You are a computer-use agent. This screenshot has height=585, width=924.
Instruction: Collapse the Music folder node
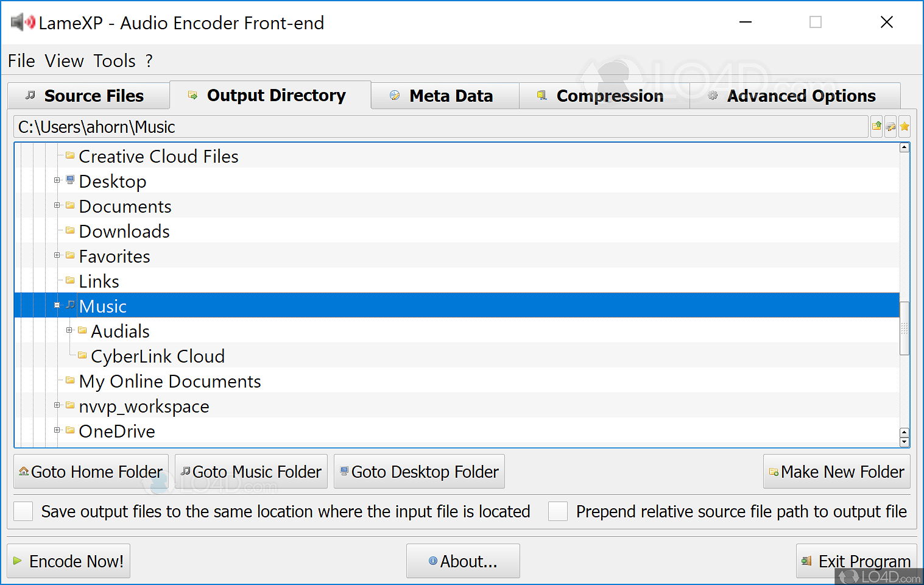pyautogui.click(x=57, y=305)
